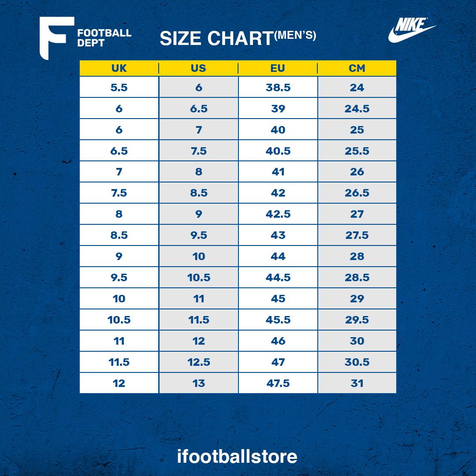Select the EU 42.5 cell
This screenshot has width=476, height=476.
(278, 214)
